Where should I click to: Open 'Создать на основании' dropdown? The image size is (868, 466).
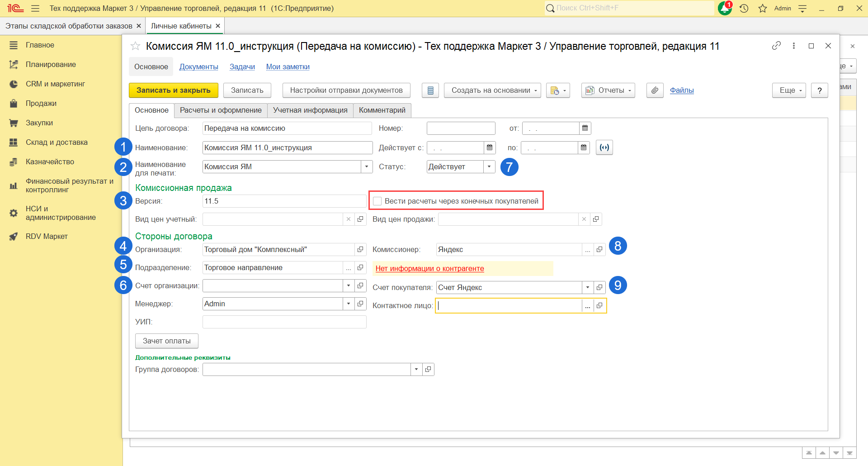click(x=492, y=90)
